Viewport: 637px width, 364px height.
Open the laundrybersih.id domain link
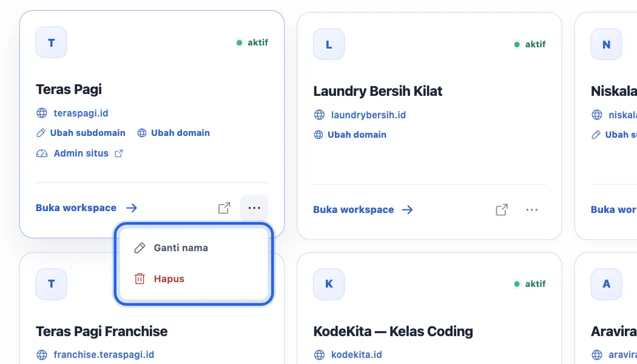tap(368, 115)
